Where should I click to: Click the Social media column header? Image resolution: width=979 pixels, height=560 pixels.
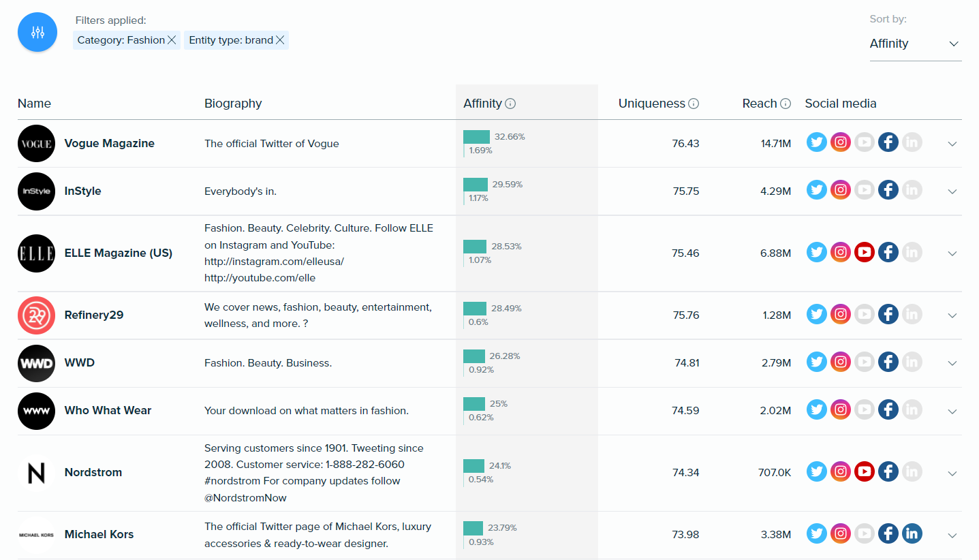coord(841,104)
